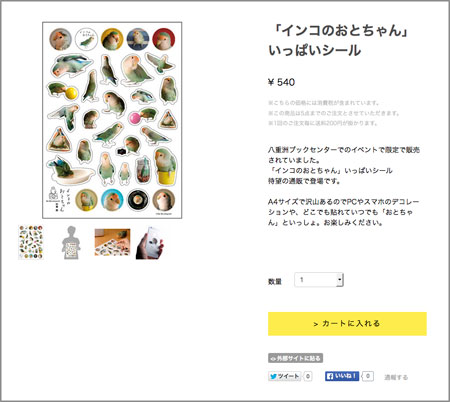
Task: Select the hand holding phone thumbnail
Action: pyautogui.click(x=150, y=242)
